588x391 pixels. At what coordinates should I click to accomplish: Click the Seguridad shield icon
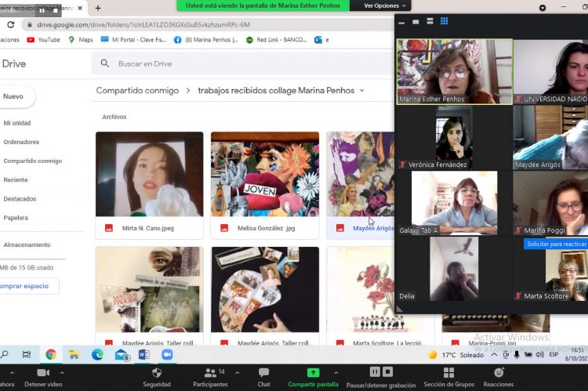156,373
